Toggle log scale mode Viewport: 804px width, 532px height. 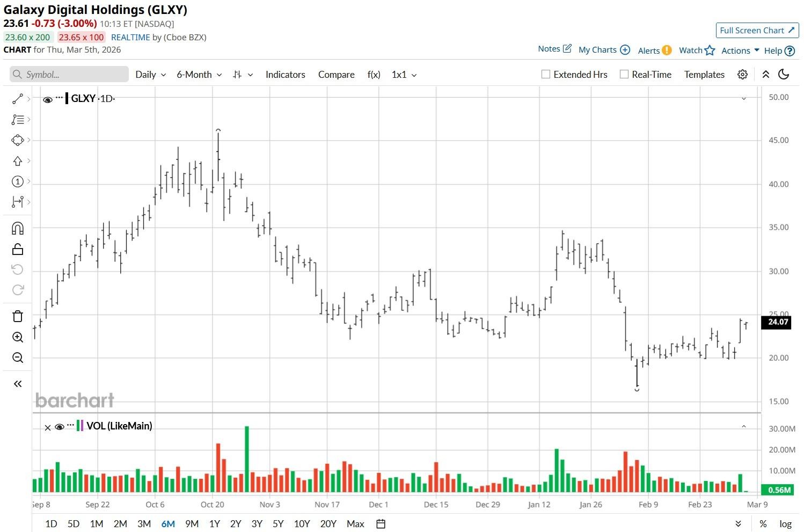pyautogui.click(x=786, y=524)
